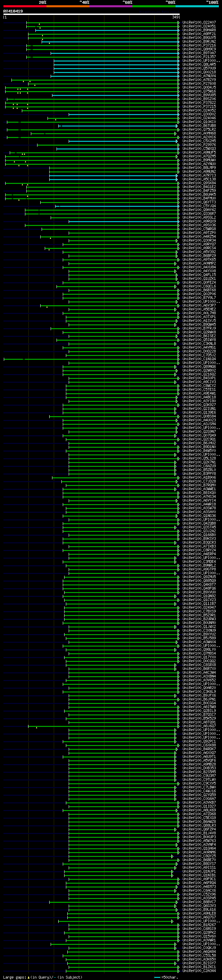
Task: Select hit label UniRef100_B6BT68
Action: (199, 290)
